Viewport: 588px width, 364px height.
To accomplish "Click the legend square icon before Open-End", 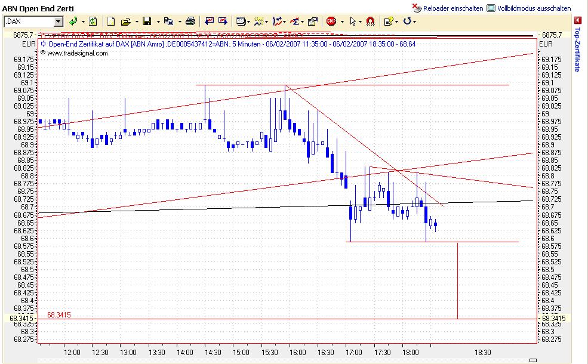I will (x=44, y=44).
